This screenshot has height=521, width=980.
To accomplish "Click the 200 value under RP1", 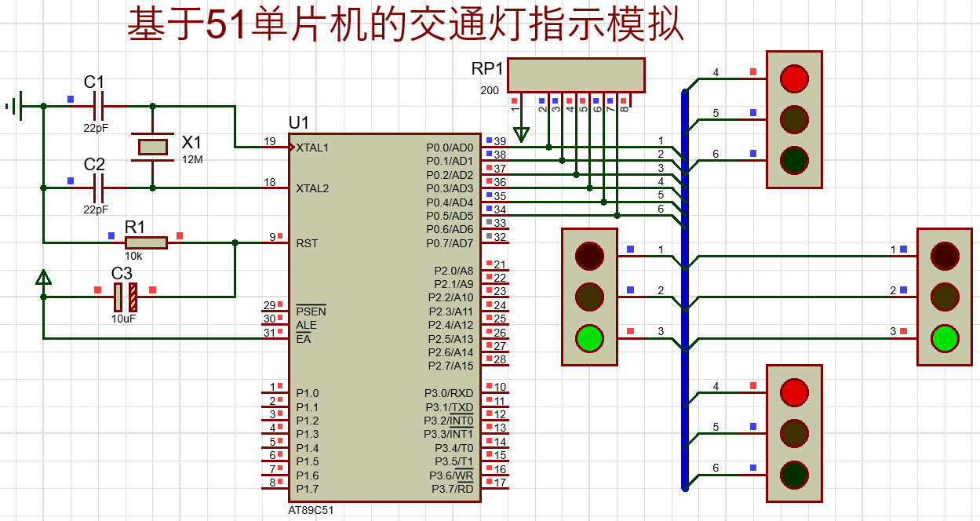I will pos(490,90).
